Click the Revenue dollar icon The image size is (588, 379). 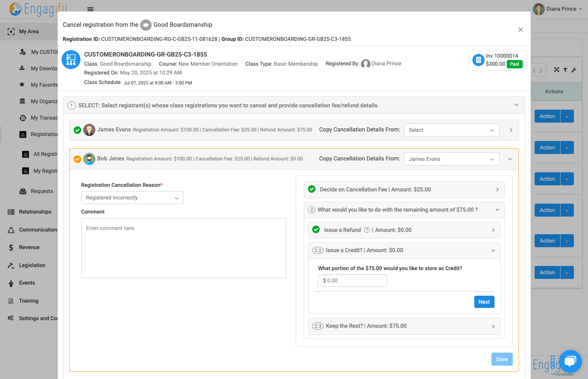(x=11, y=248)
